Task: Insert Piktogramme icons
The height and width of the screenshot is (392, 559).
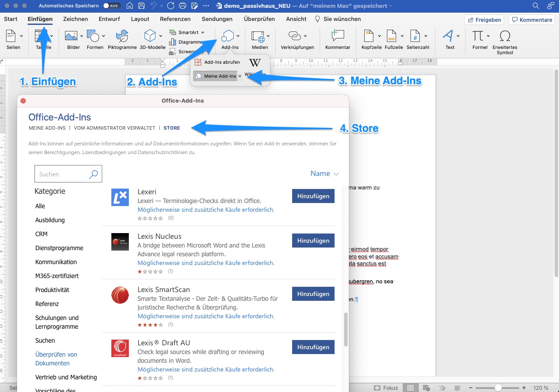Action: click(x=122, y=36)
